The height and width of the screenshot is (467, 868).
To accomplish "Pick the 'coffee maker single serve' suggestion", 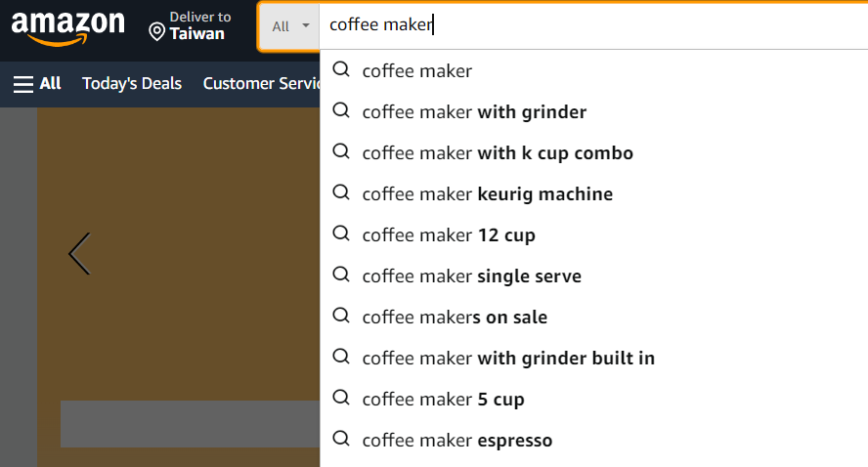I will point(471,276).
